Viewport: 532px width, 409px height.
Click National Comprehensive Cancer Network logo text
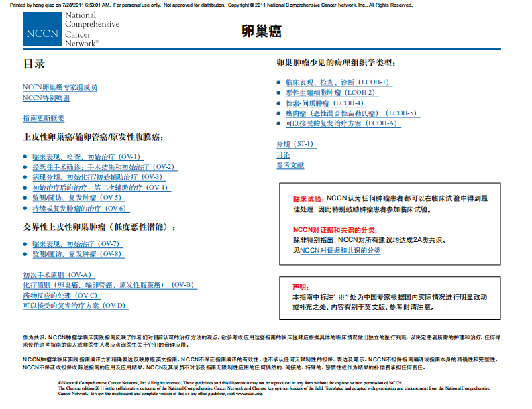92,29
